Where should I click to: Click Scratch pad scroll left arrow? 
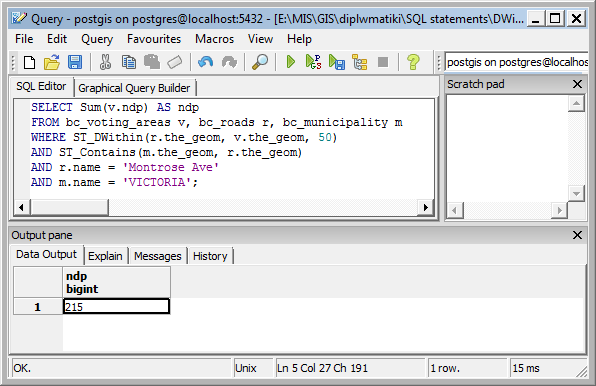(x=455, y=210)
